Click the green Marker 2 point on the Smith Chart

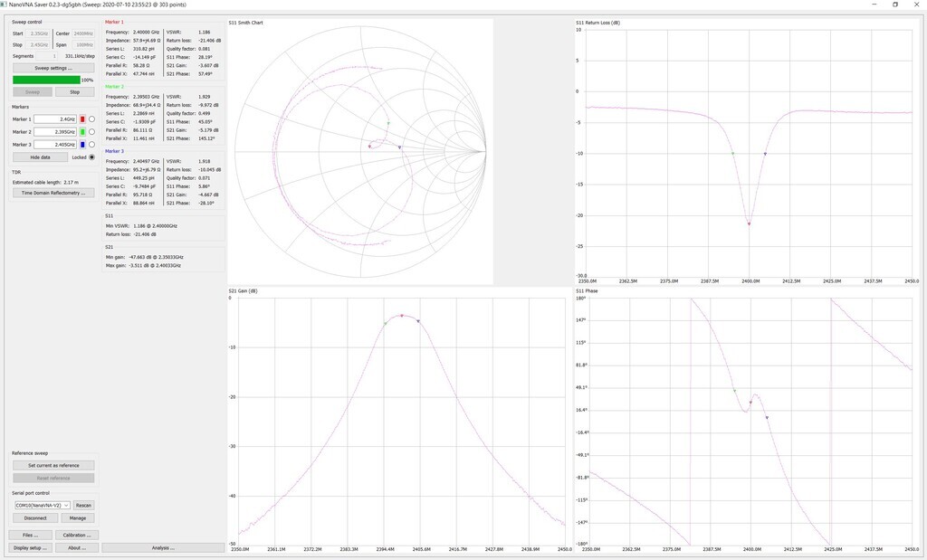click(x=388, y=123)
